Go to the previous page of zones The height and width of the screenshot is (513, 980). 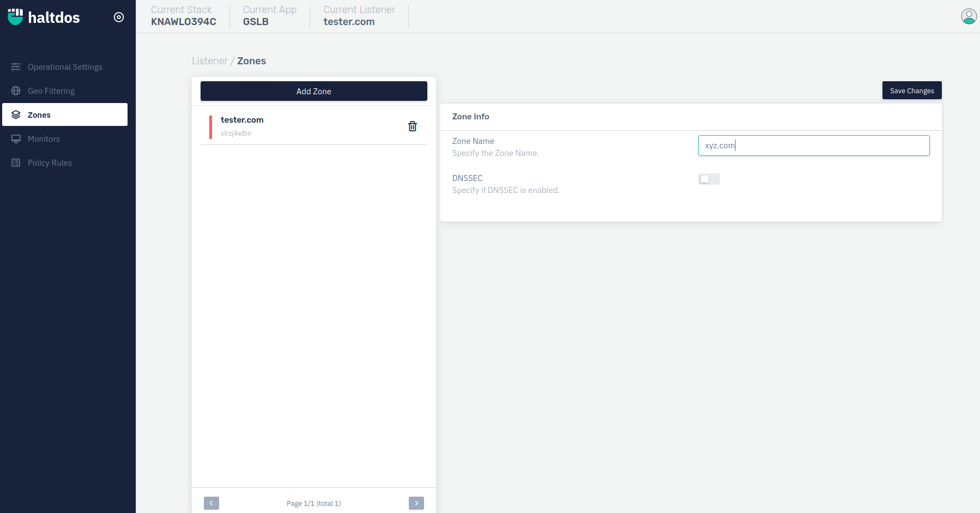211,503
